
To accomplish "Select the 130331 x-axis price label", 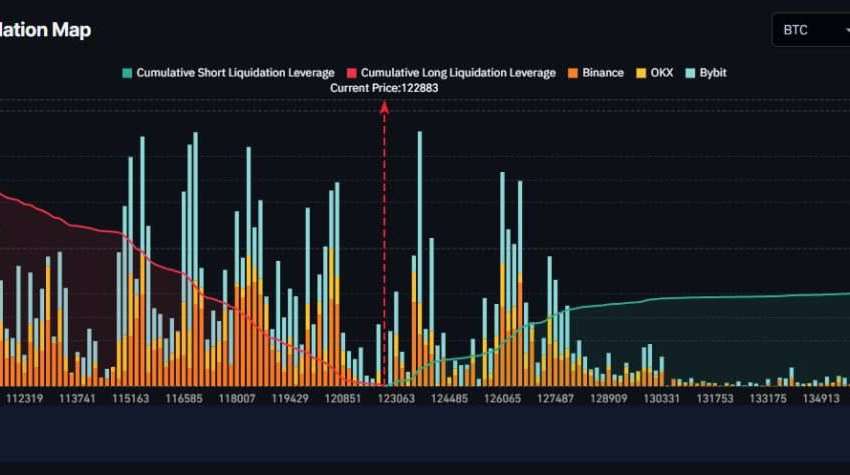I will 660,398.
